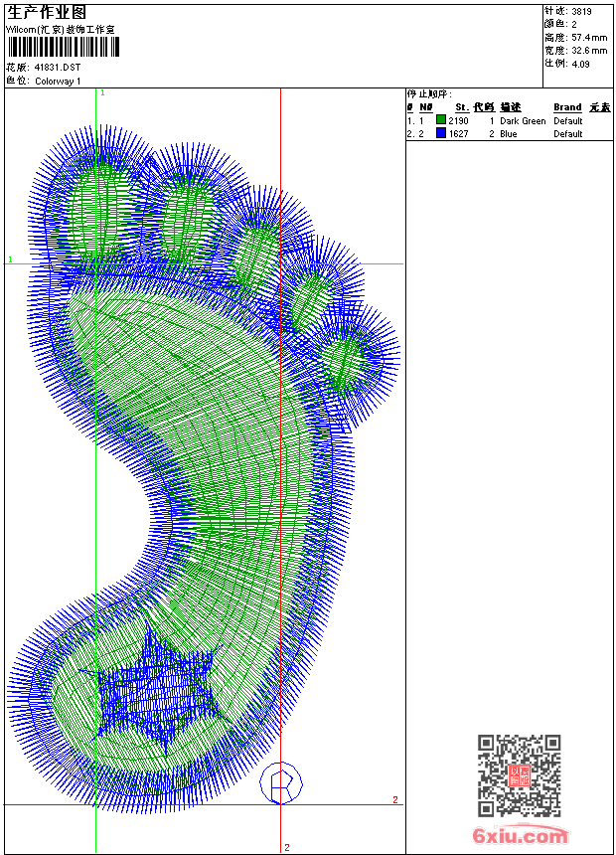
Task: Click the St. column header
Action: click(461, 106)
